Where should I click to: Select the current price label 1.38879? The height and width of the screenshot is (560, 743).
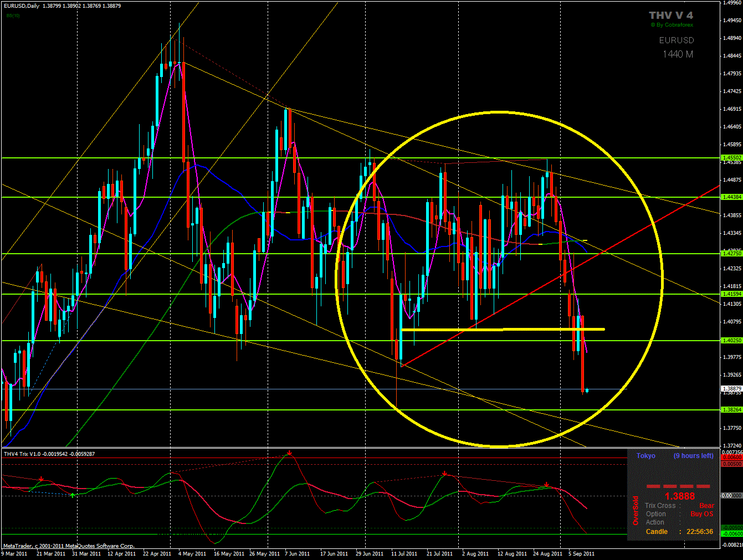731,389
